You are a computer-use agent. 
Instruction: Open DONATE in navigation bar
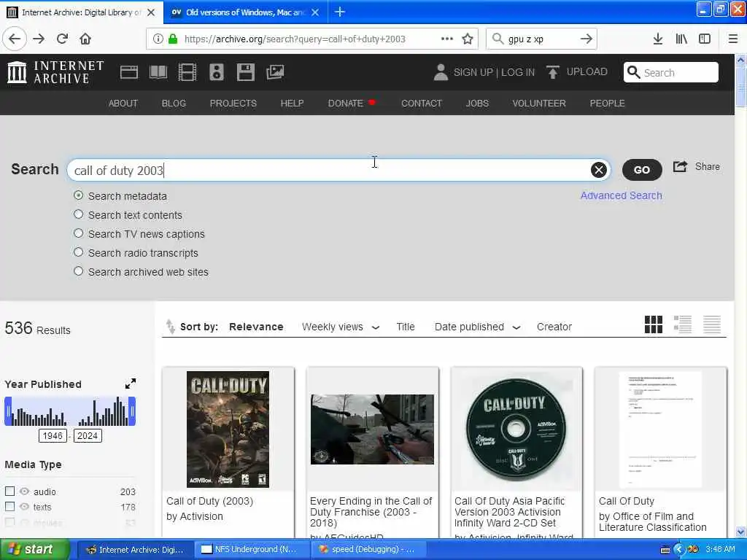pyautogui.click(x=345, y=104)
